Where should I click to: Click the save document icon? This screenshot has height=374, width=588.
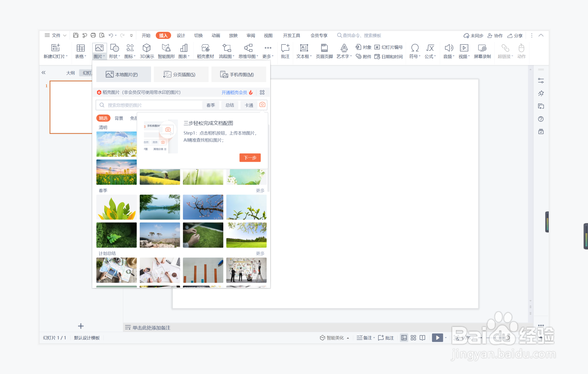(76, 35)
